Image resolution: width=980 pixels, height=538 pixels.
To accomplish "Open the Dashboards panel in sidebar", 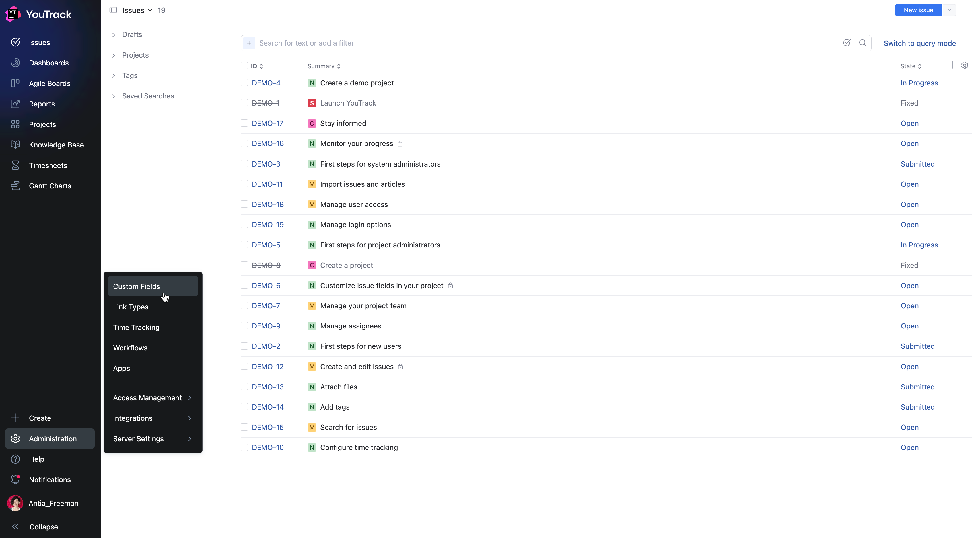I will 49,62.
